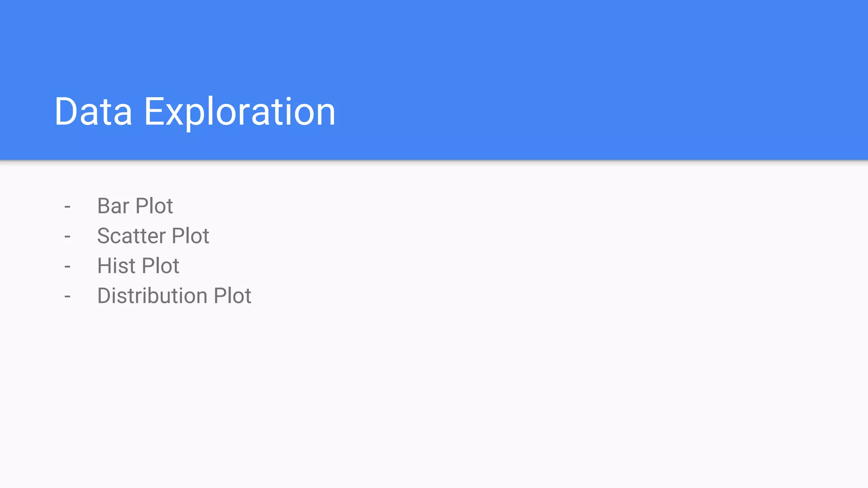Click the Data Exploration slide title
868x488 pixels.
[195, 112]
